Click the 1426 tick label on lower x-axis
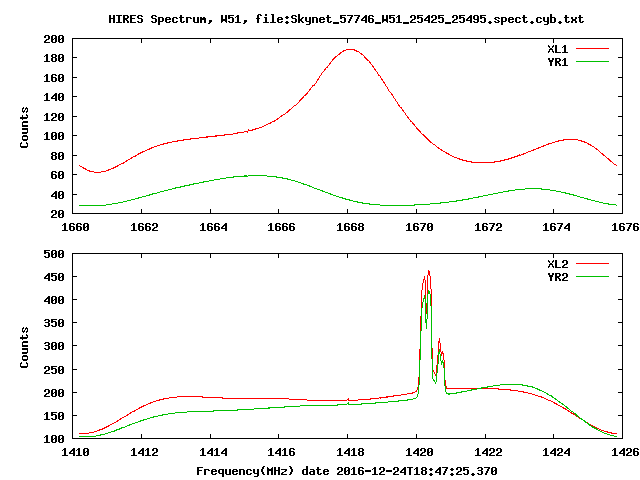The width and height of the screenshot is (640, 480). coord(625,452)
